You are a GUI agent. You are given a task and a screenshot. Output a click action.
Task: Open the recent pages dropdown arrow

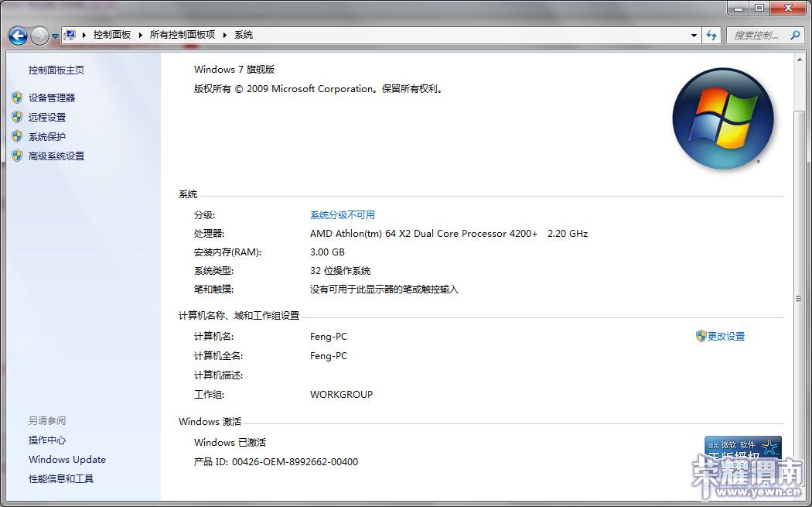pos(56,36)
